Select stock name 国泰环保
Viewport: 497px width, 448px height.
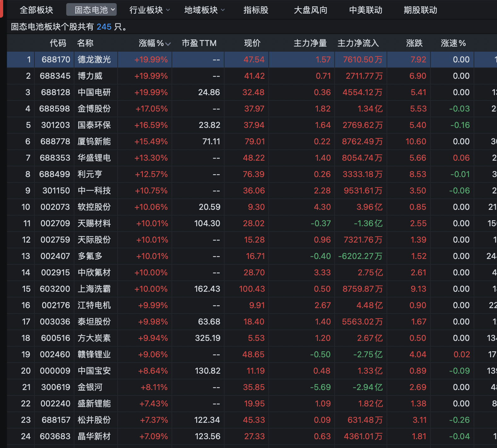[x=94, y=125]
